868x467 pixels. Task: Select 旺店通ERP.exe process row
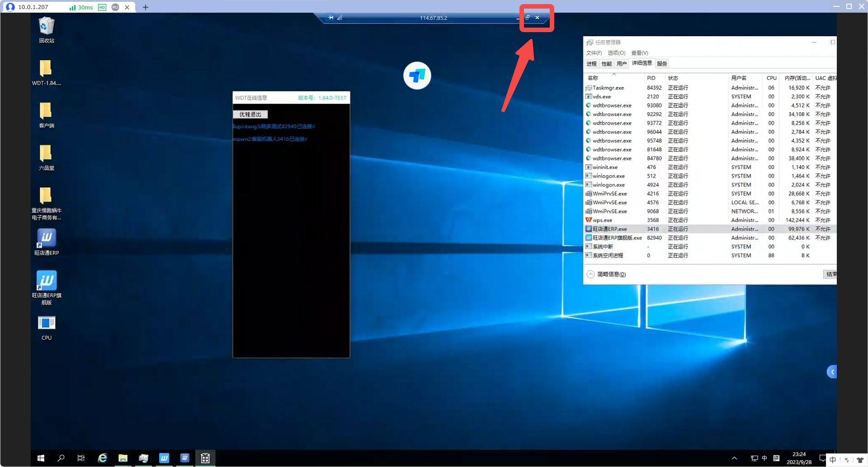point(710,229)
